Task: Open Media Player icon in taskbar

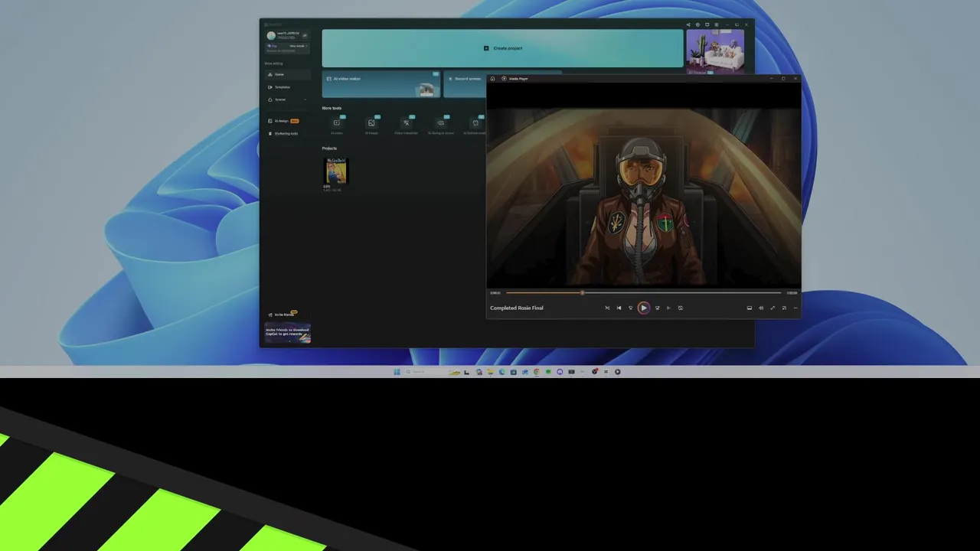Action: [x=617, y=372]
